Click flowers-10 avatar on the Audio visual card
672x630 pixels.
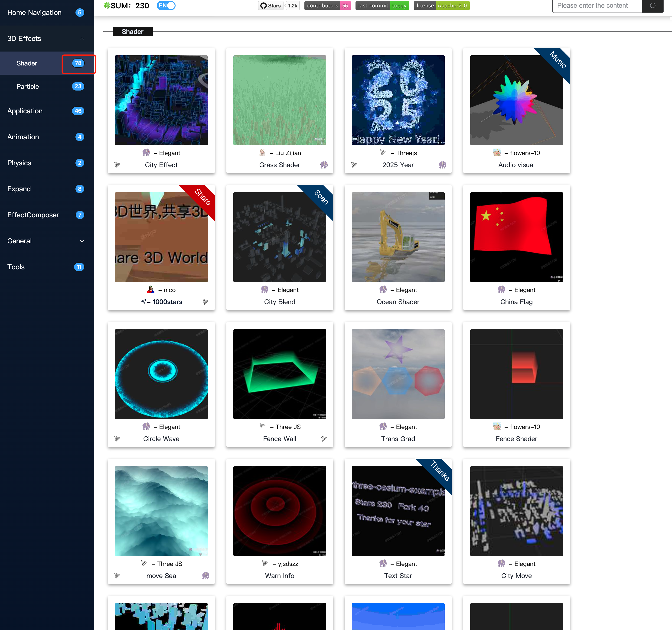(497, 153)
